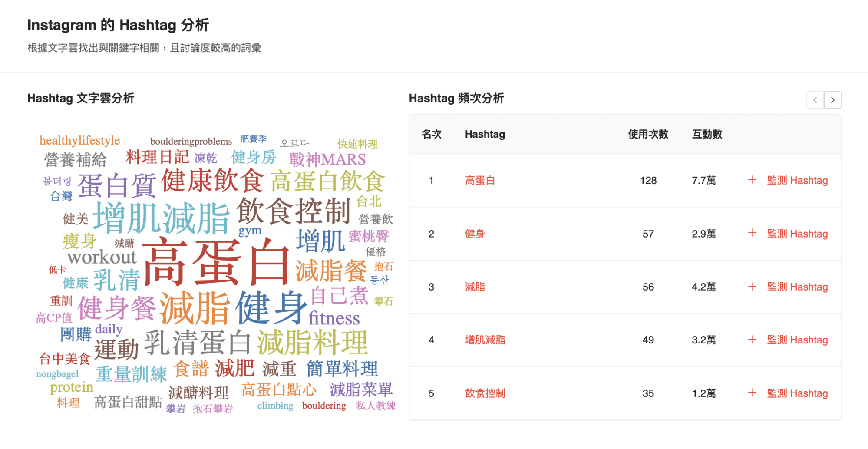The image size is (868, 449).
Task: Click plus icon beside 高蛋白 row
Action: (x=752, y=180)
